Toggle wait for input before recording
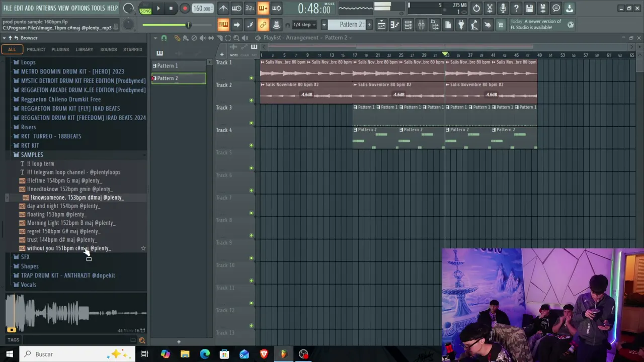The image size is (644, 362). [x=236, y=8]
